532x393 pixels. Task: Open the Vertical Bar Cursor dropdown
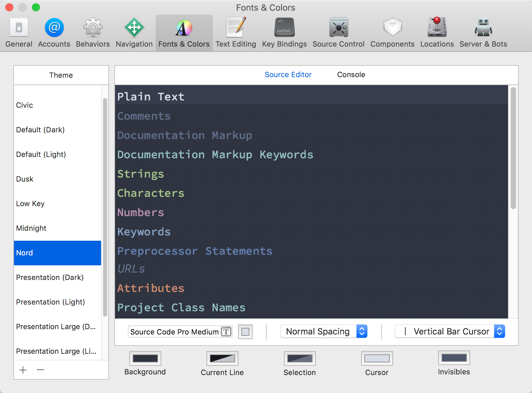coord(450,331)
